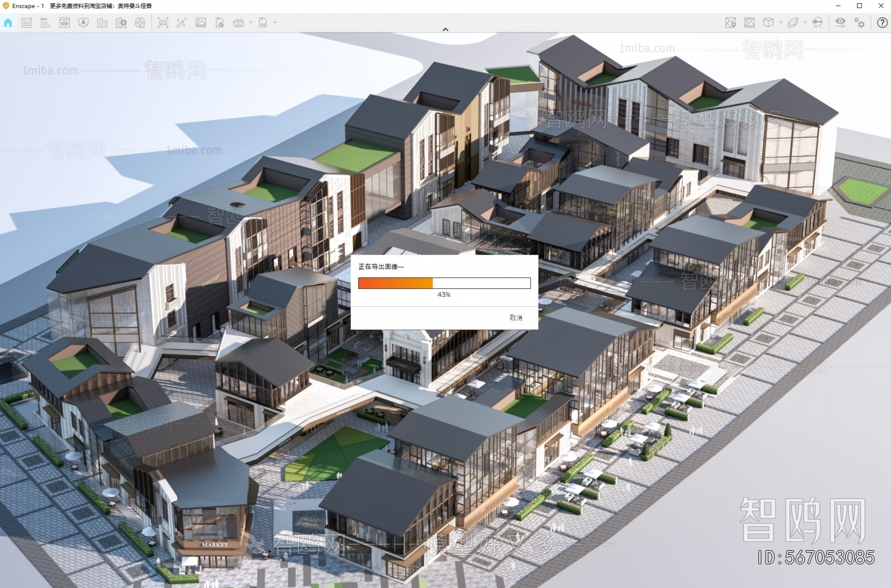Select the Home view icon

pos(8,23)
